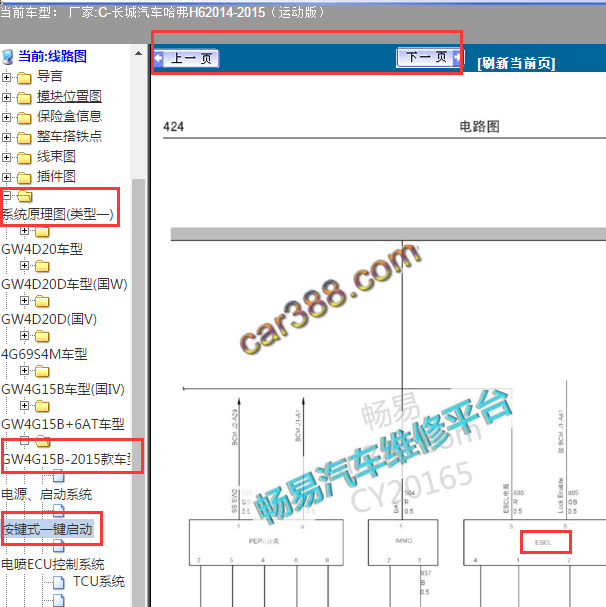Viewport: 606px width, 607px height.
Task: Expand the 线束图 tree node
Action: [x=6, y=157]
